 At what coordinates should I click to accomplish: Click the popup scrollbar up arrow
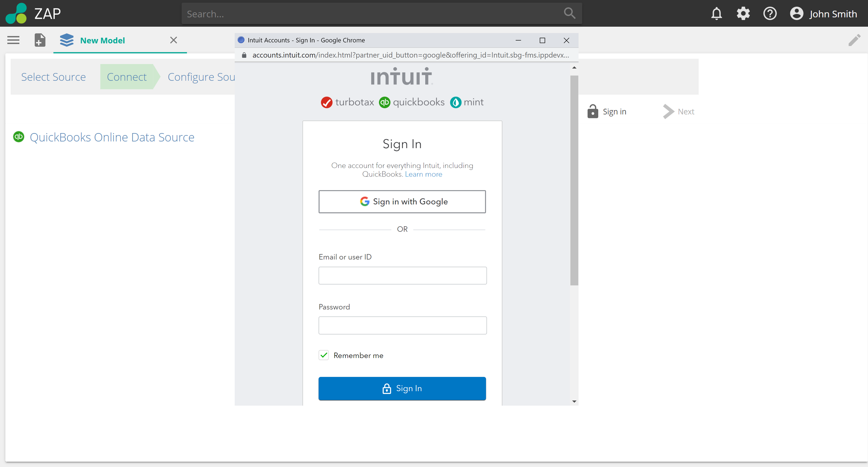(574, 68)
